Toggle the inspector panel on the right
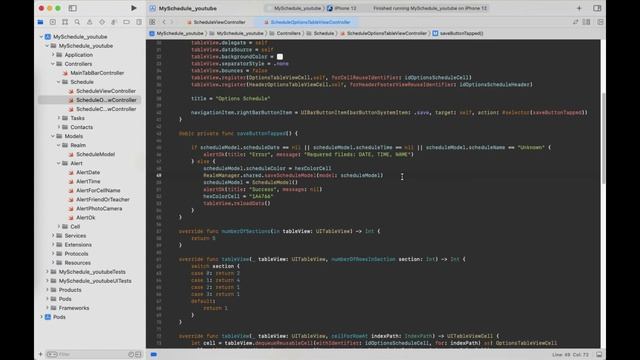 (597, 8)
